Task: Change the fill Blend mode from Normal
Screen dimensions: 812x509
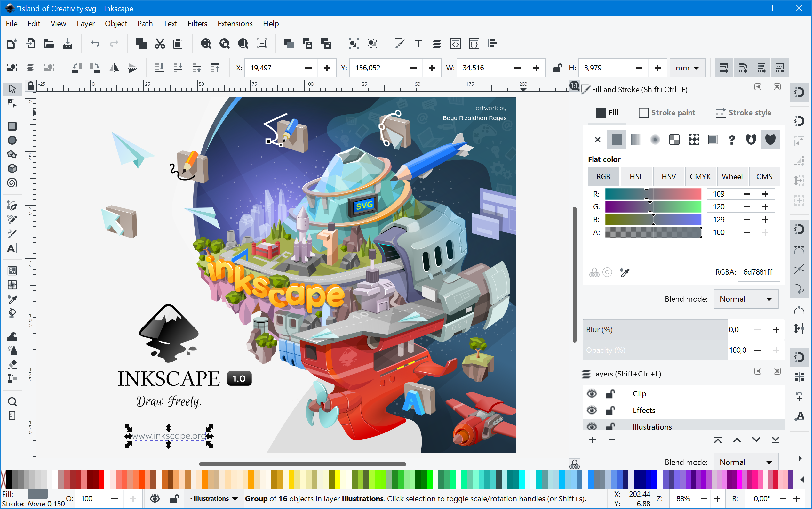Action: pyautogui.click(x=745, y=299)
